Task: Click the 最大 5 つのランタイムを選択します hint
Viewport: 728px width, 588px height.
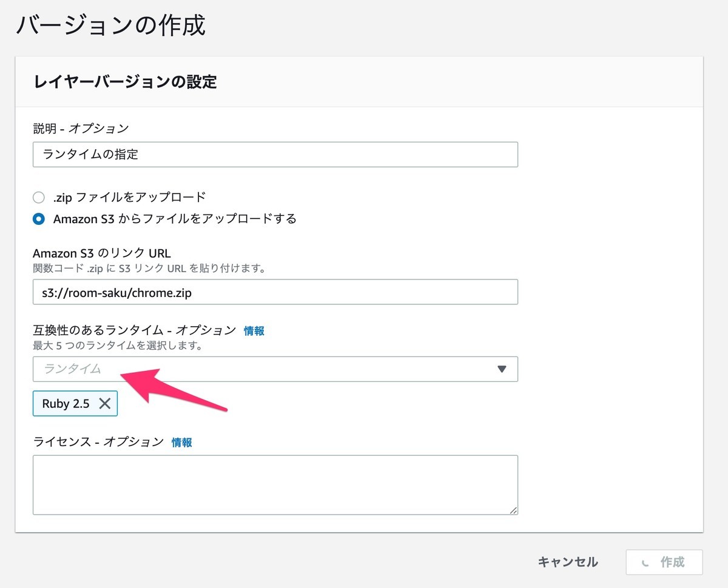Action: click(118, 347)
